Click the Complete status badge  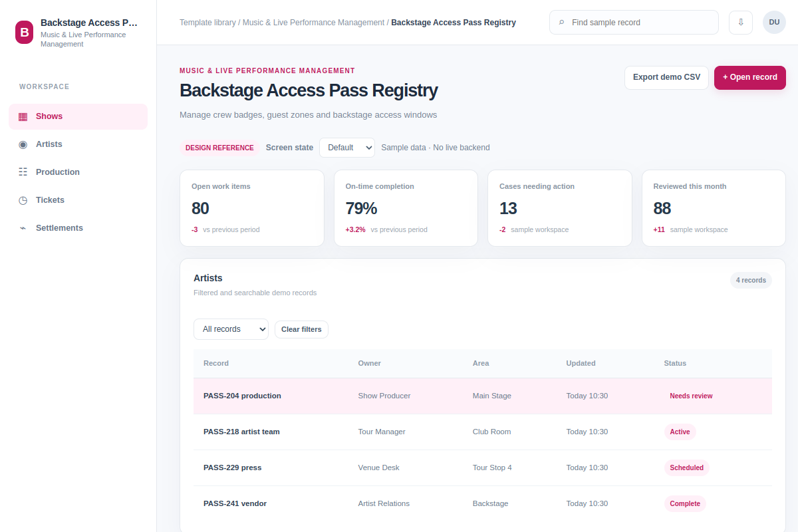(685, 503)
